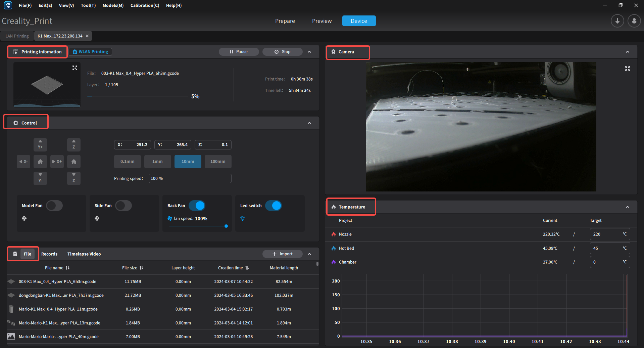644x348 pixels.
Task: Open the user account icon
Action: [634, 21]
